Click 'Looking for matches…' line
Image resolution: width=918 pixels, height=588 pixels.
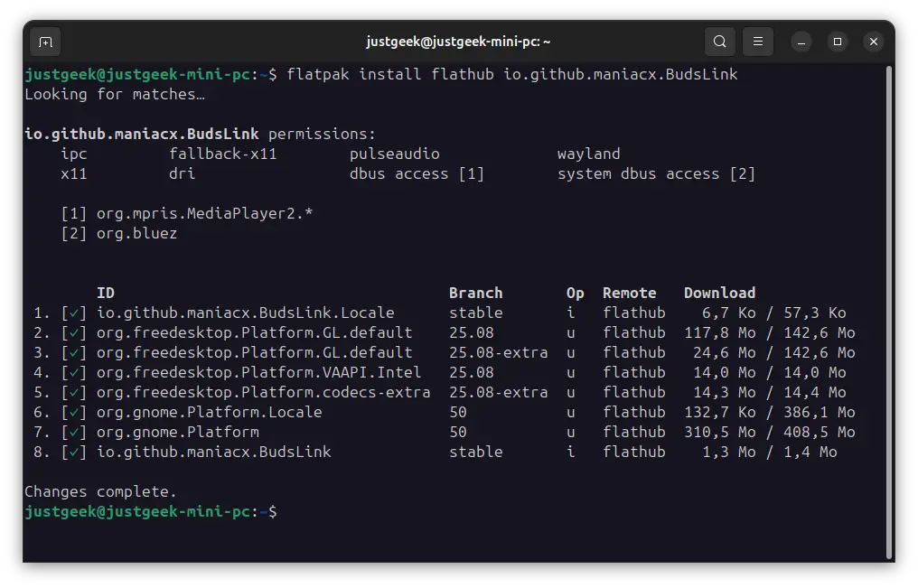coord(115,94)
